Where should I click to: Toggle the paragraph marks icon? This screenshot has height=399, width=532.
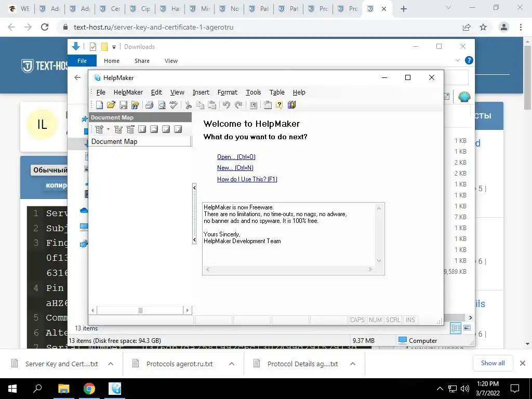253,105
